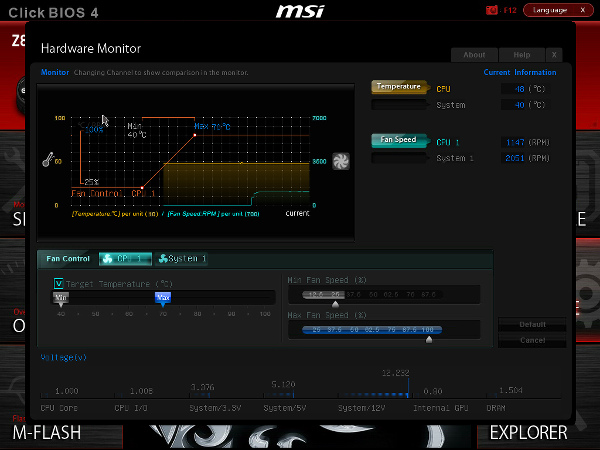Click the EXPLORER menu in background BIOS

pyautogui.click(x=528, y=433)
